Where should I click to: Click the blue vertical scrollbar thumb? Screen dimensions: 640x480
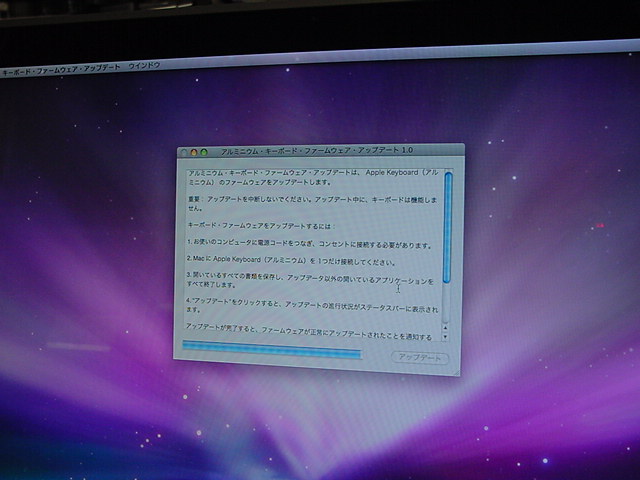448,227
